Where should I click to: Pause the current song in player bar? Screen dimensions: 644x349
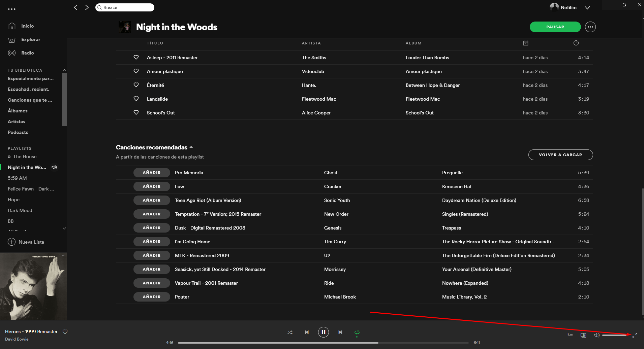pos(323,332)
